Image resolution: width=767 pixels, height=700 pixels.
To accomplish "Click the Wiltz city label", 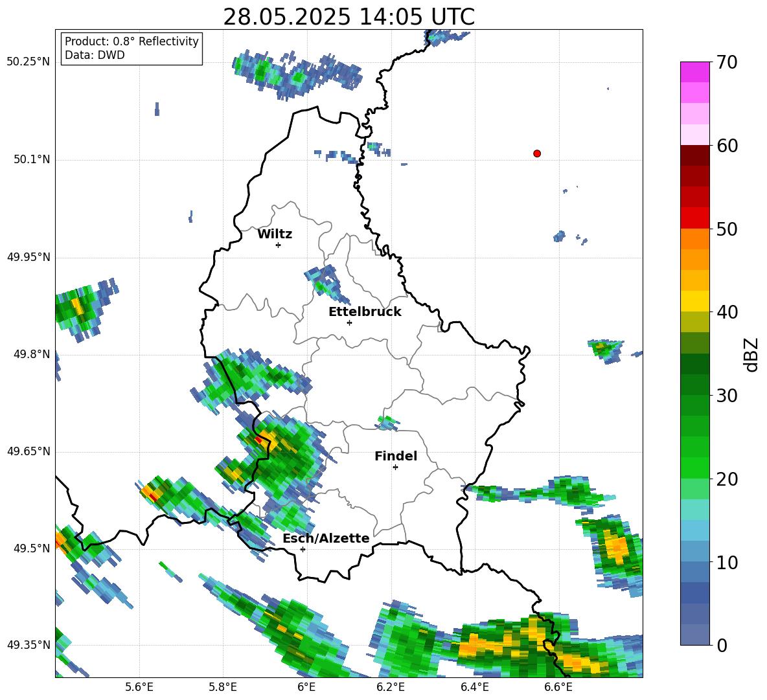I will tap(275, 234).
